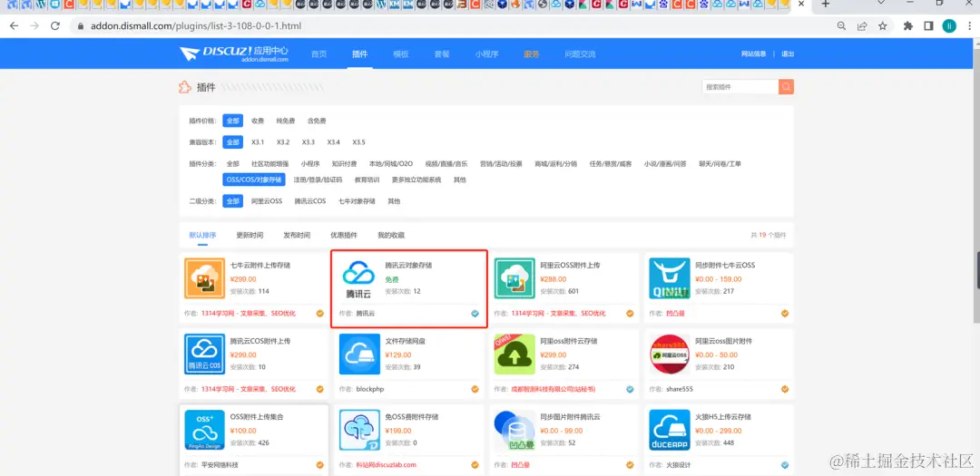
Task: Click the QINIU icon of 同步附件七牛云OSS
Action: tap(670, 278)
